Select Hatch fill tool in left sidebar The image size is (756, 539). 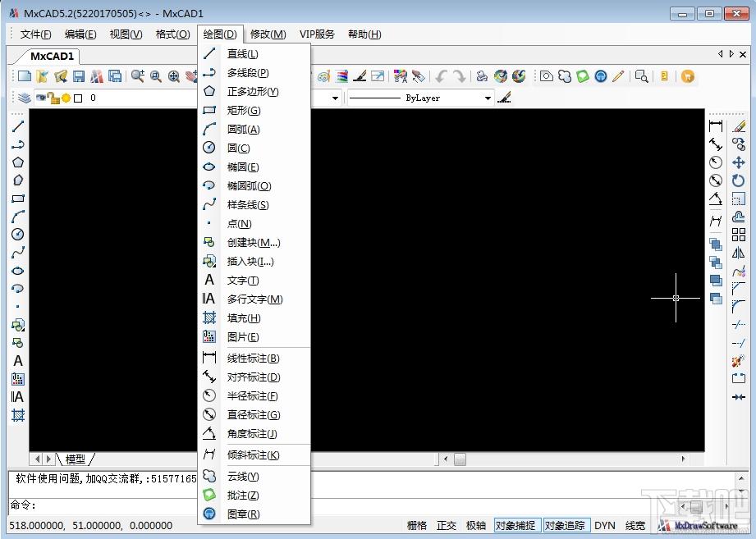(x=18, y=415)
